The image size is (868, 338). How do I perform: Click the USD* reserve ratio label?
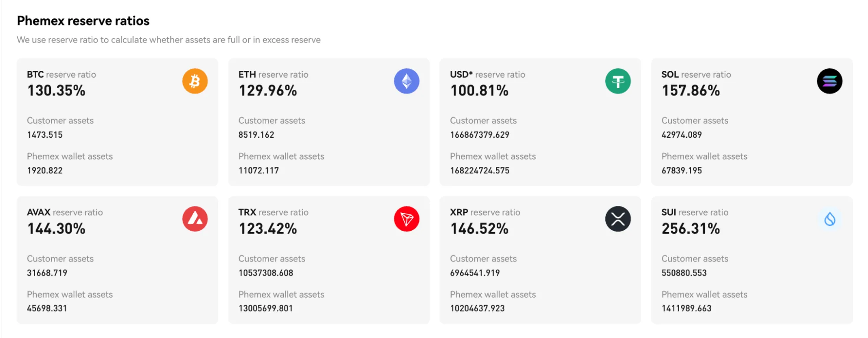[488, 74]
